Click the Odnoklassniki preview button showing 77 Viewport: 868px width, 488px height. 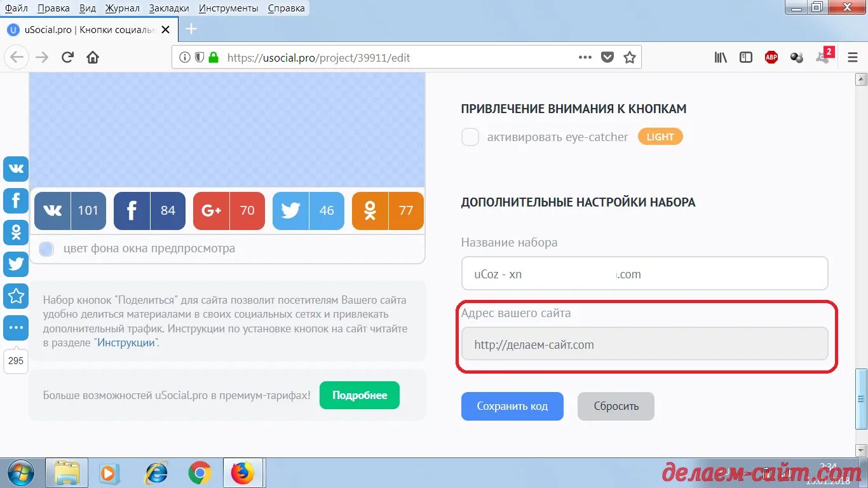(388, 210)
